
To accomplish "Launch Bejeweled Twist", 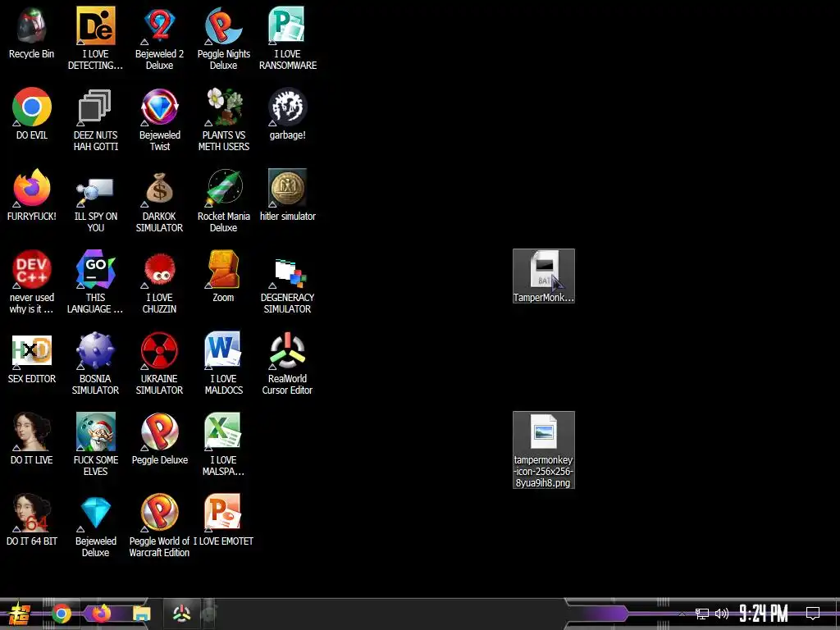I will [160, 120].
